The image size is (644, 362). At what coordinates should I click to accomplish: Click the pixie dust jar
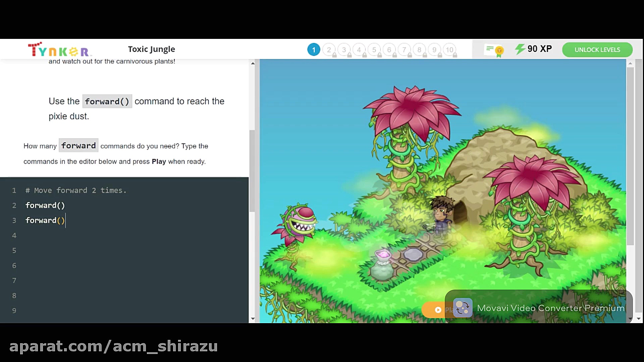[x=382, y=265]
